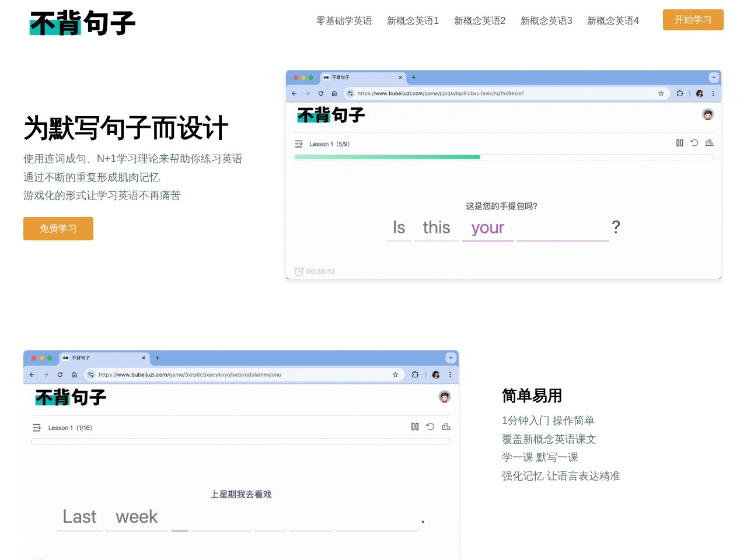Click the prompt 上星期我去看戏
Viewport: 747px width, 560px height.
(x=241, y=494)
